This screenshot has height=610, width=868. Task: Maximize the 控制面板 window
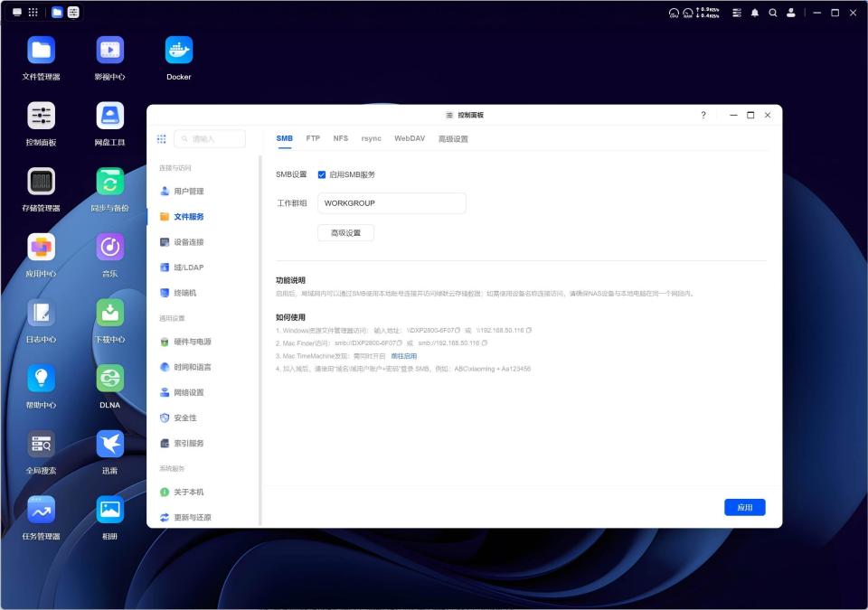pos(750,115)
